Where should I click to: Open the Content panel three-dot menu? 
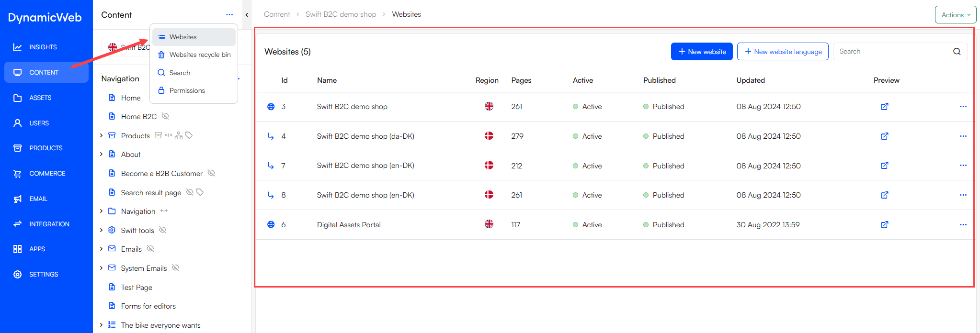tap(229, 15)
